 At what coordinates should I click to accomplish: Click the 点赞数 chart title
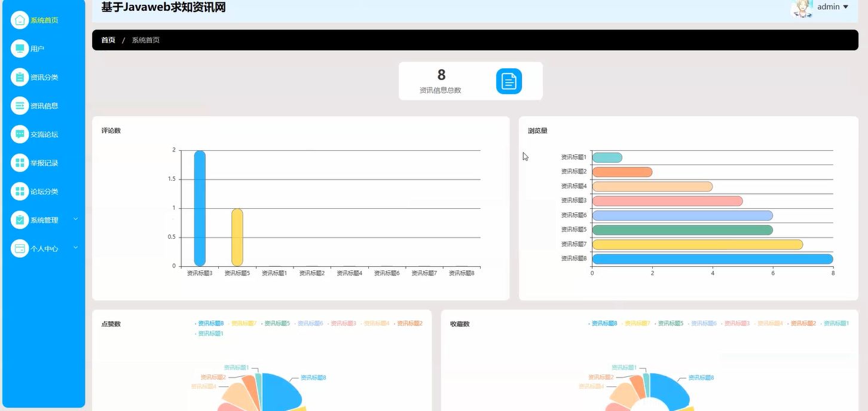click(111, 324)
